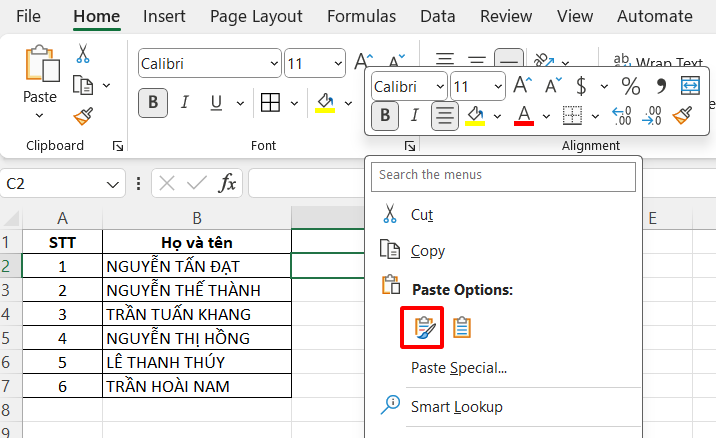The image size is (716, 438).
Task: Click the Cancel X icon in the formula bar
Action: click(x=167, y=184)
